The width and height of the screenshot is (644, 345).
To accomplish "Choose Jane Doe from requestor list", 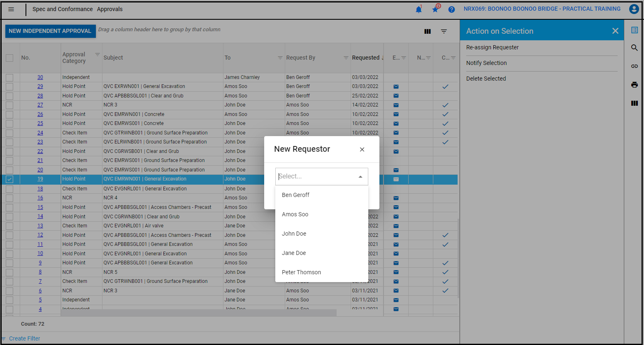I will pos(322,253).
